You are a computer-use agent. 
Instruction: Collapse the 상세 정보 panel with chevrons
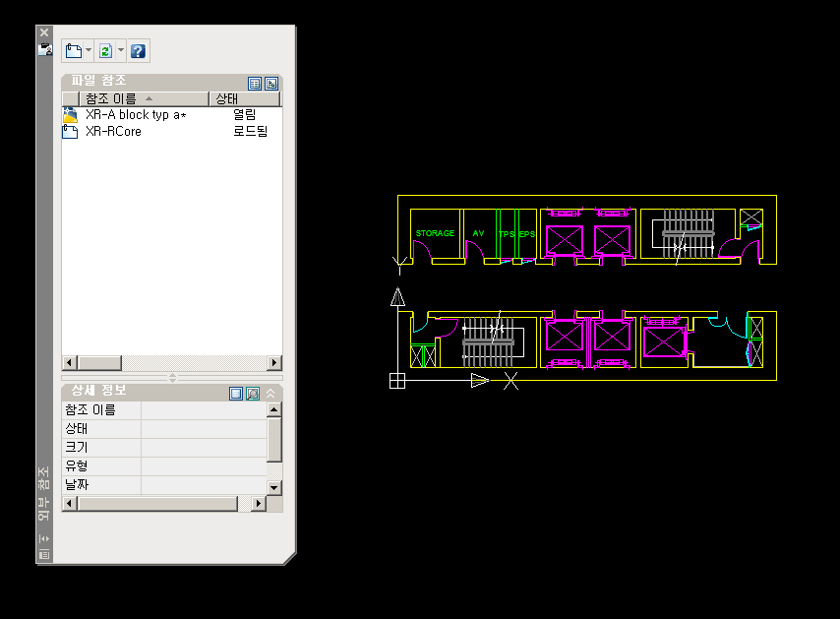tap(271, 393)
